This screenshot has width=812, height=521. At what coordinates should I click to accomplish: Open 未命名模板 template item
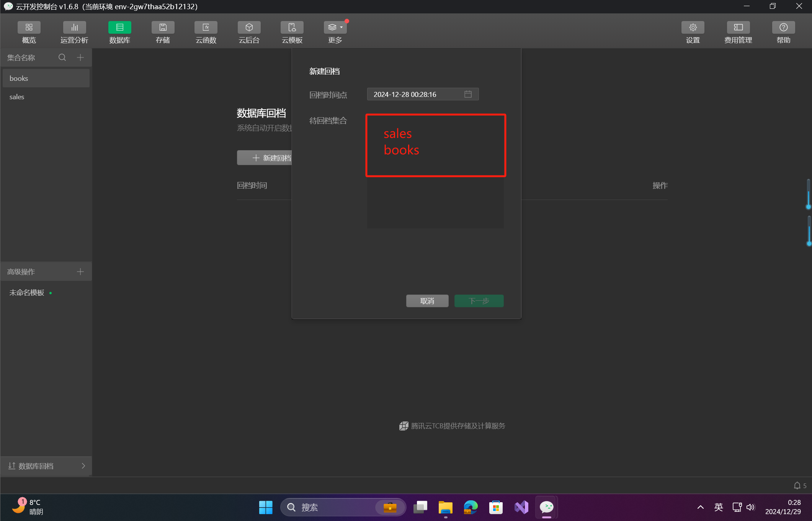pyautogui.click(x=27, y=293)
